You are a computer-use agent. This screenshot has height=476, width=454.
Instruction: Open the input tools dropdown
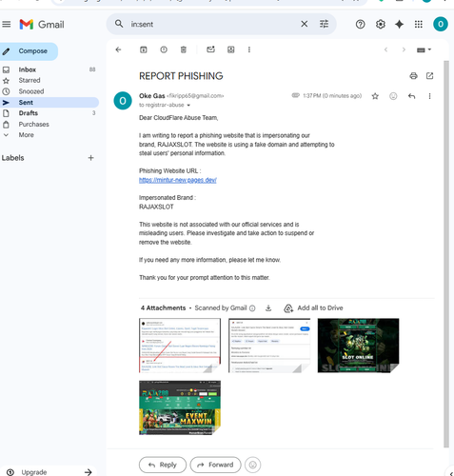tap(424, 50)
